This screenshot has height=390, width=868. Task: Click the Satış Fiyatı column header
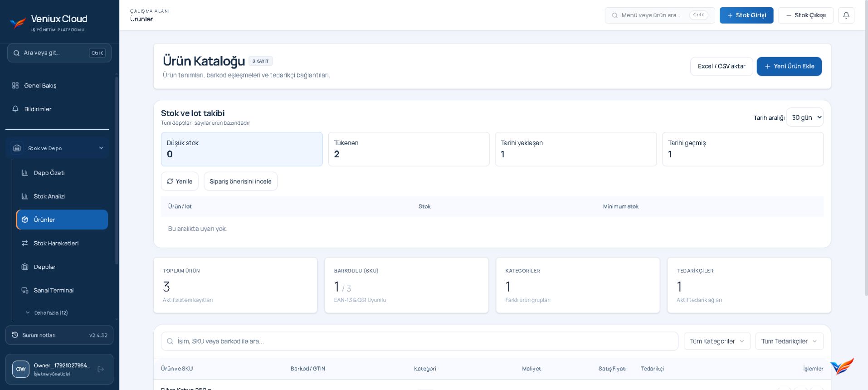(612, 369)
